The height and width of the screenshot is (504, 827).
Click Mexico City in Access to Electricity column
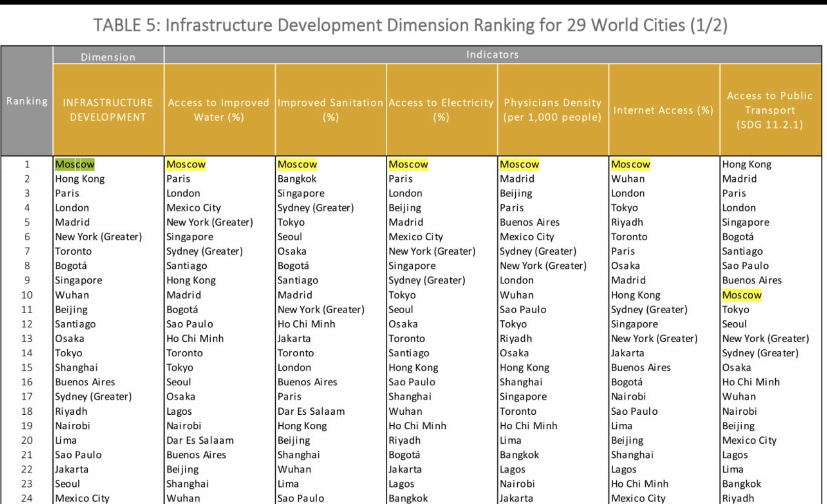point(416,237)
